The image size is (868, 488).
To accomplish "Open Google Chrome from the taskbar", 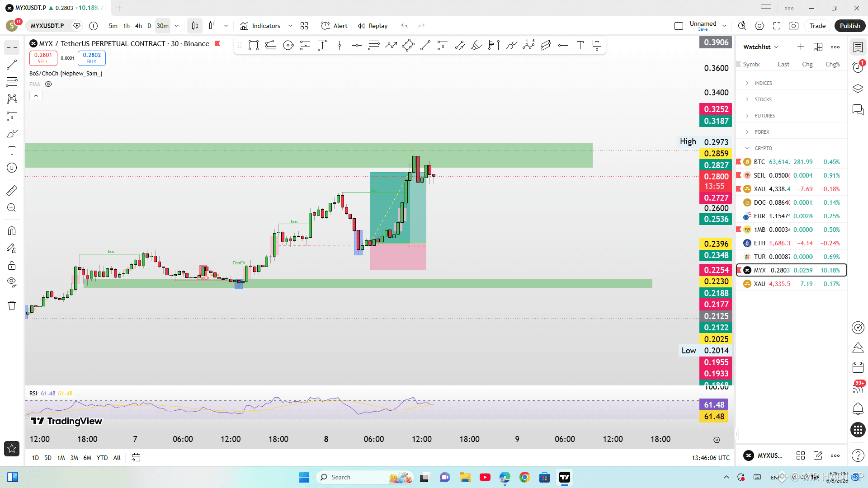I will 524,477.
